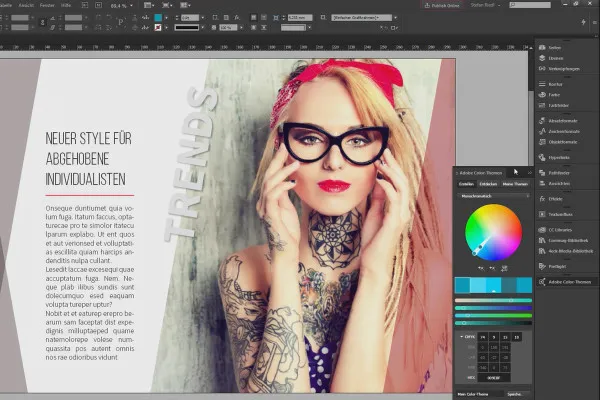
Task: Open the screen mode dropdown in top bar
Action: pyautogui.click(x=167, y=5)
